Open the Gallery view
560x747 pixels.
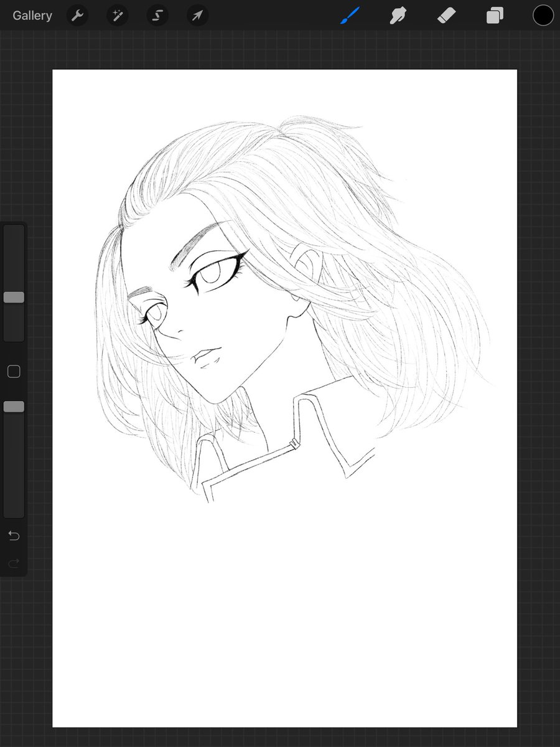tap(32, 16)
